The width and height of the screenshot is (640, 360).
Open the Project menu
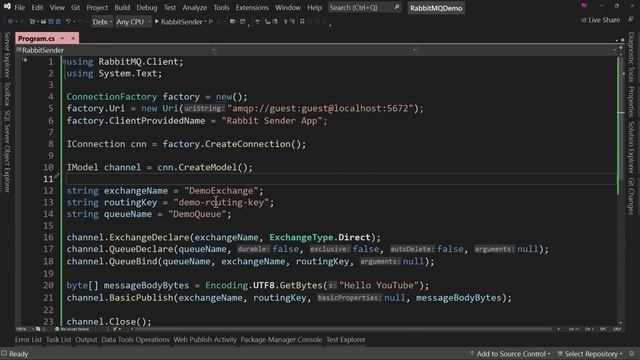click(97, 7)
